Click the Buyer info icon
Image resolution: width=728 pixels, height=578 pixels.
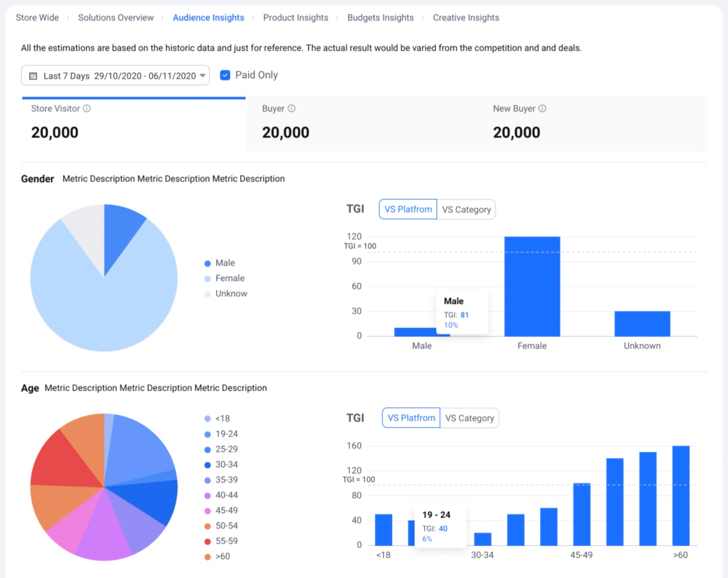292,108
